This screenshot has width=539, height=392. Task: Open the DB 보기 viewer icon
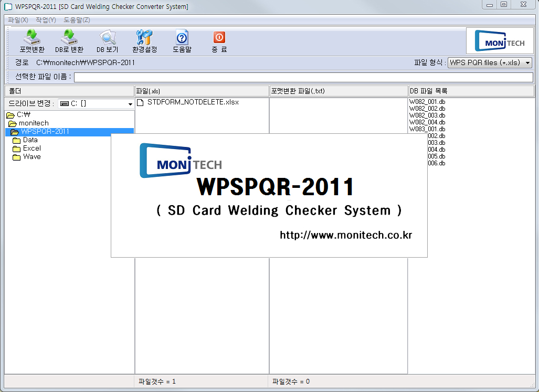[108, 37]
